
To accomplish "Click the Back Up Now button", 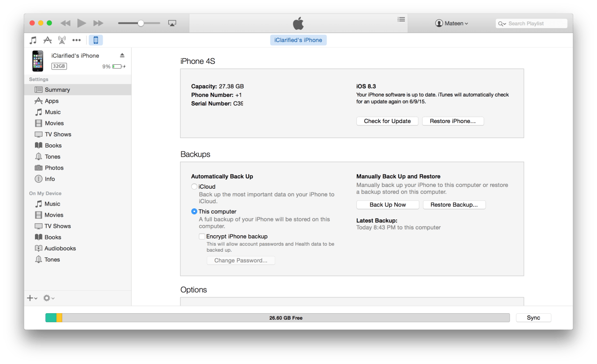I will click(388, 205).
